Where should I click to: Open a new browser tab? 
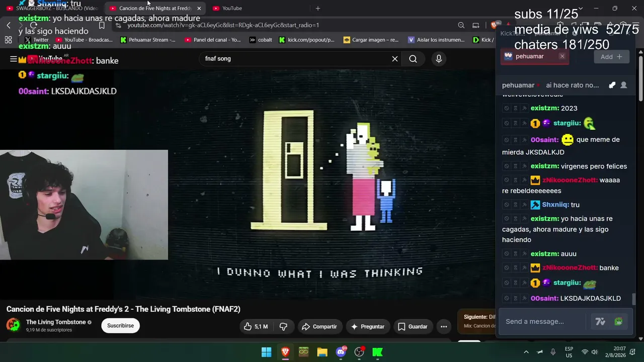coord(317,9)
